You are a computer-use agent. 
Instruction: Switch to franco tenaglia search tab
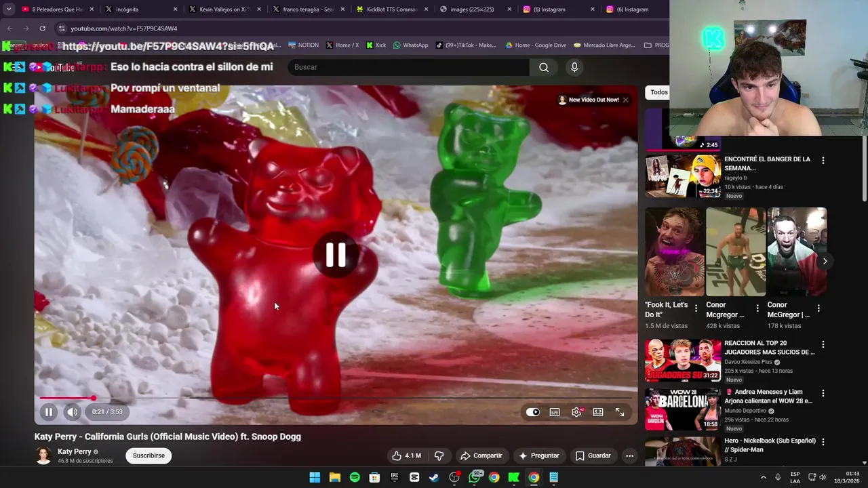coord(308,9)
